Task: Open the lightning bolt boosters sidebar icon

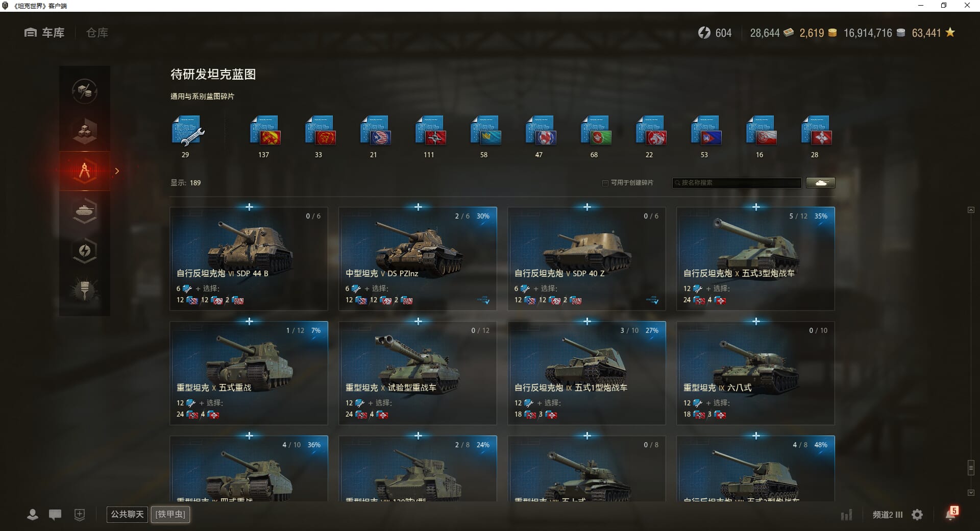Action: [85, 250]
